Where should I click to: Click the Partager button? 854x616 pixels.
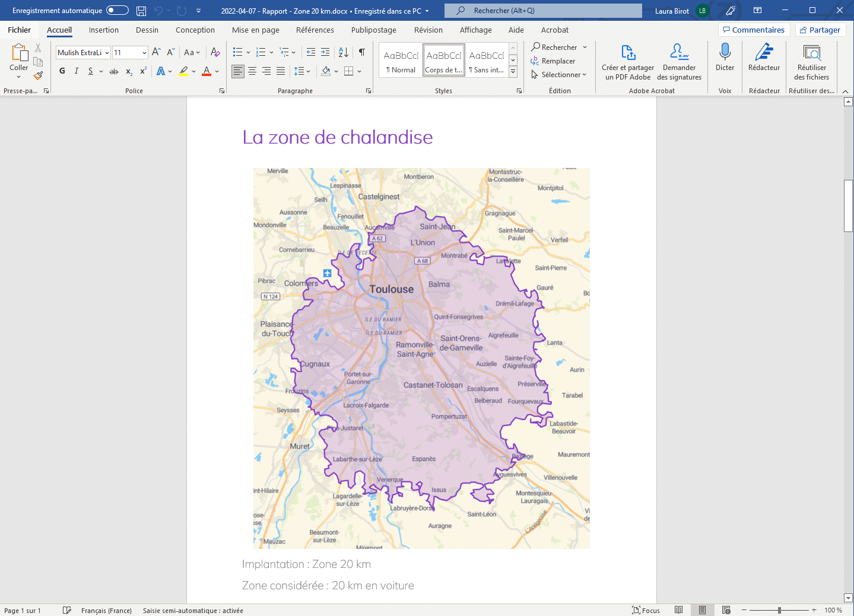(x=820, y=30)
